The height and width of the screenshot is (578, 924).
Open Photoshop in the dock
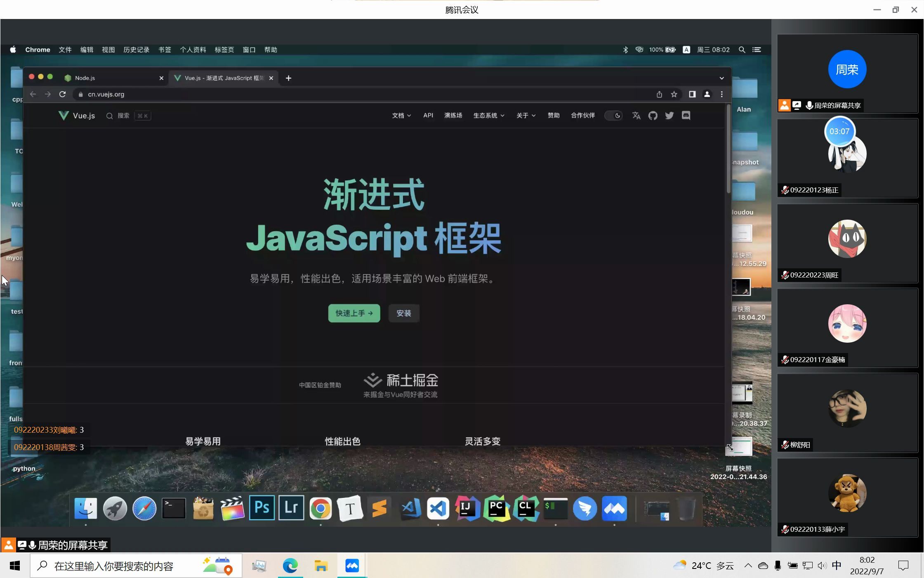click(262, 507)
